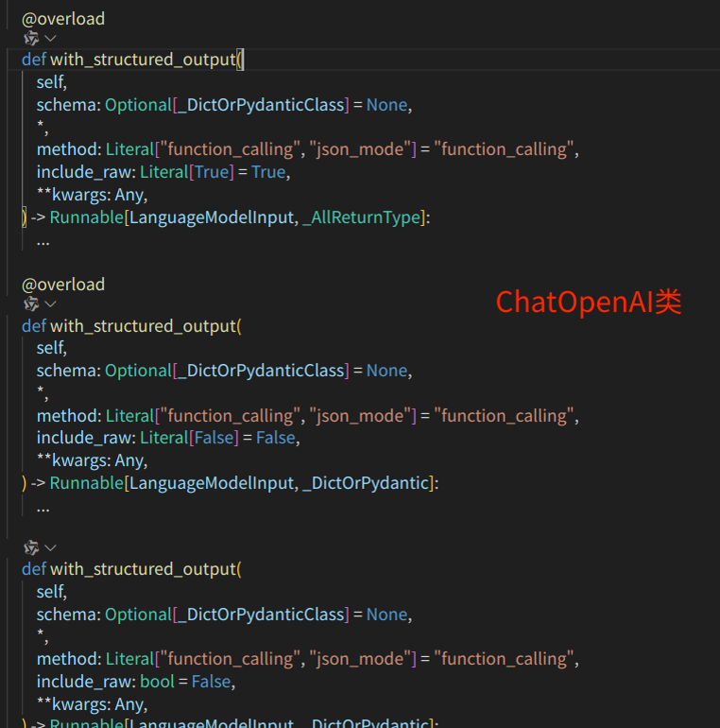Click the @overload decorator above the Literal[True] overload

click(63, 19)
